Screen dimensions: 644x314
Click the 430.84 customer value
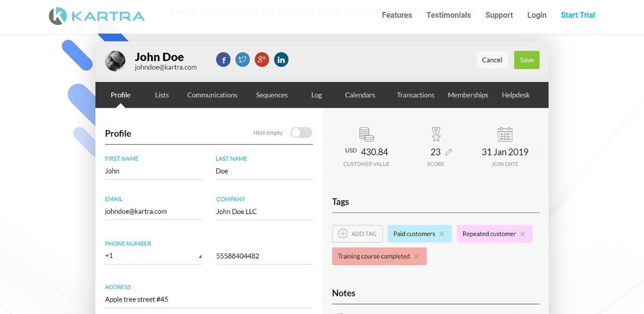pyautogui.click(x=375, y=152)
